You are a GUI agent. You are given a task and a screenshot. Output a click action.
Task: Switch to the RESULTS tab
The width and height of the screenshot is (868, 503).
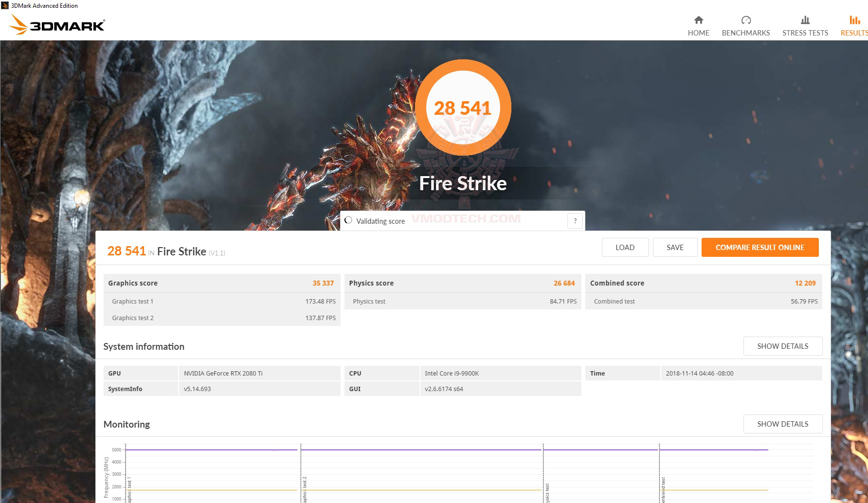853,33
